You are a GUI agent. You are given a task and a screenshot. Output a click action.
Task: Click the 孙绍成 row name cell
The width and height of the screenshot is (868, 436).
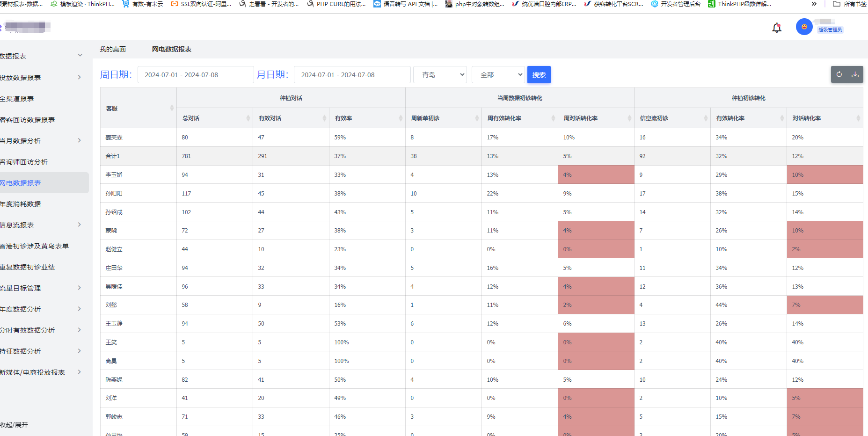[x=139, y=212]
